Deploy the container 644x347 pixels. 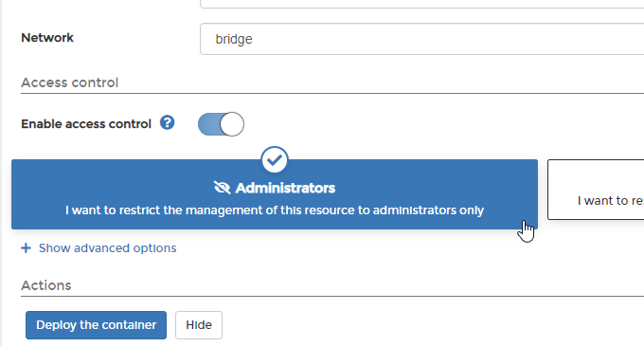point(96,325)
